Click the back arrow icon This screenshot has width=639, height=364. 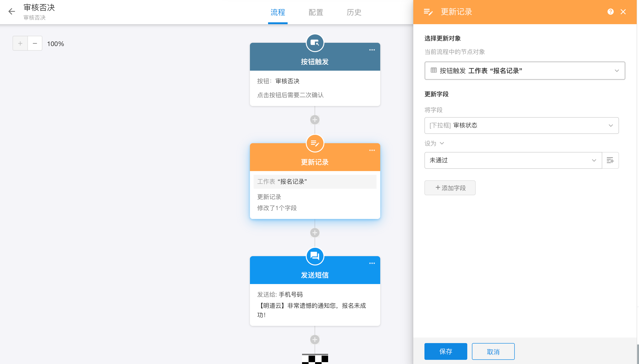11,11
